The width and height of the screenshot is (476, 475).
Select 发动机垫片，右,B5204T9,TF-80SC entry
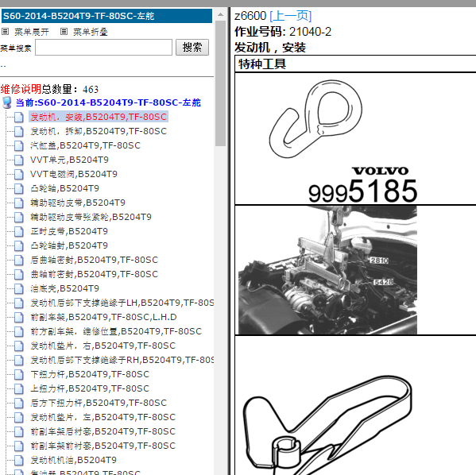[x=103, y=346]
